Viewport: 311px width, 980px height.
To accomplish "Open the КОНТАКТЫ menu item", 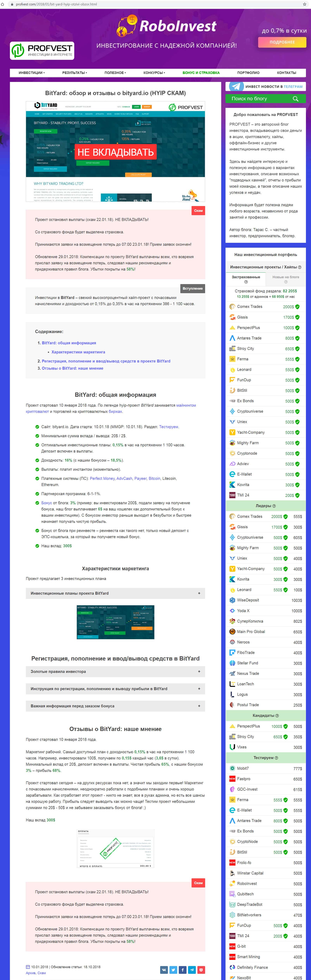I will [287, 73].
